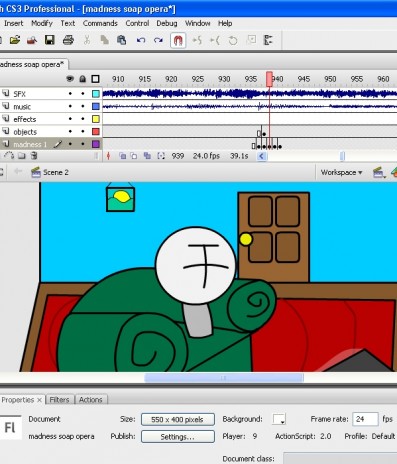Add a motion guide layer icon
This screenshot has height=464, width=397.
(10, 156)
